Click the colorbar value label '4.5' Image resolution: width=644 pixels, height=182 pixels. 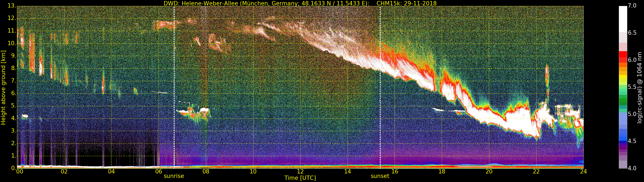pyautogui.click(x=632, y=141)
